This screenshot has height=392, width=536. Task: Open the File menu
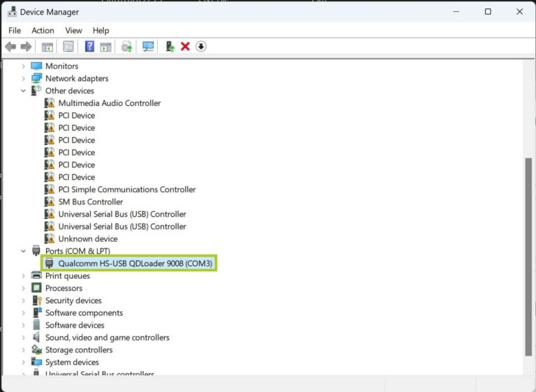15,31
